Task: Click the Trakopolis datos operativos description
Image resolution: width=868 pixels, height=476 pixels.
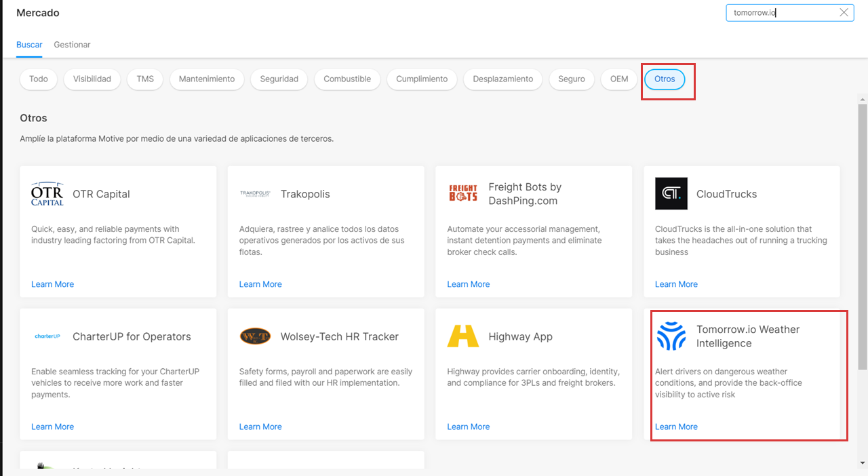Action: [322, 241]
